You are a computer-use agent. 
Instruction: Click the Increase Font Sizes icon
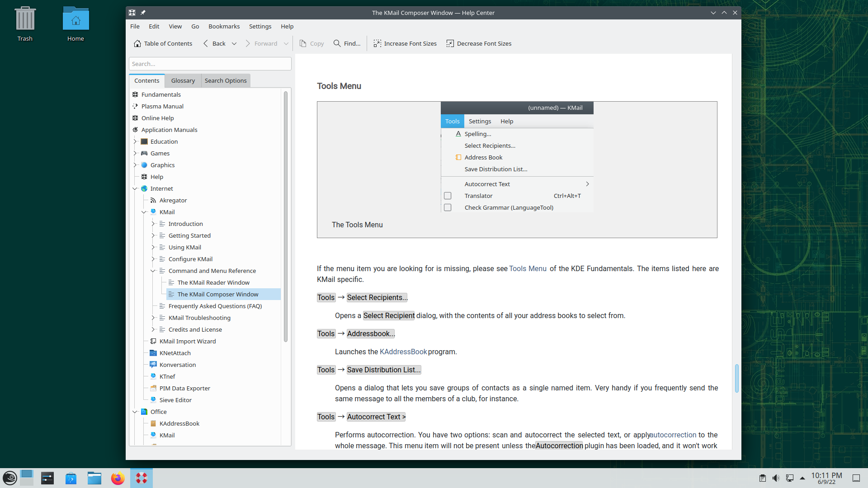377,43
